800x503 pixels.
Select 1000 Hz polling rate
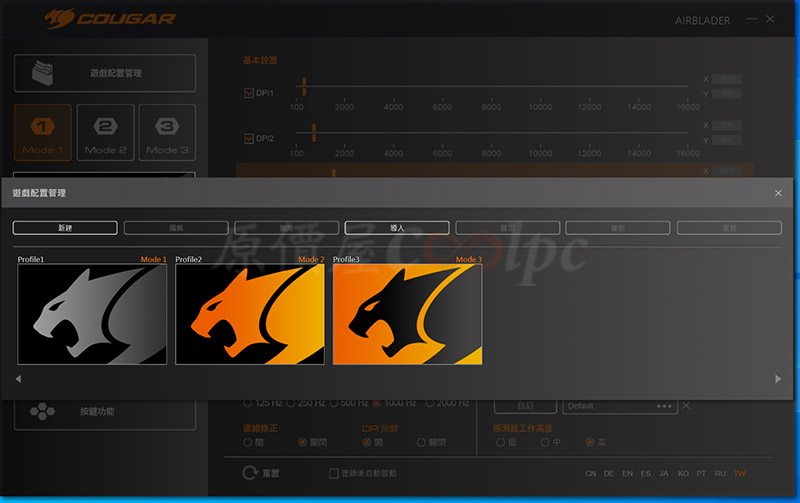click(x=377, y=403)
